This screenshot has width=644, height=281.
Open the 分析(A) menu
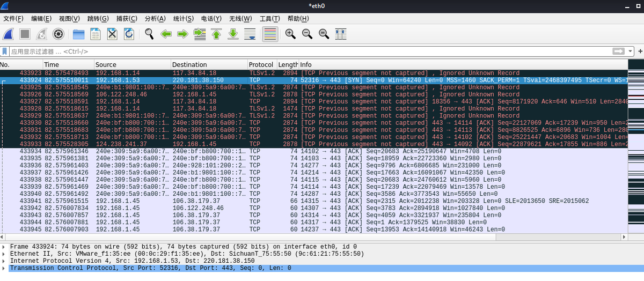coord(155,19)
